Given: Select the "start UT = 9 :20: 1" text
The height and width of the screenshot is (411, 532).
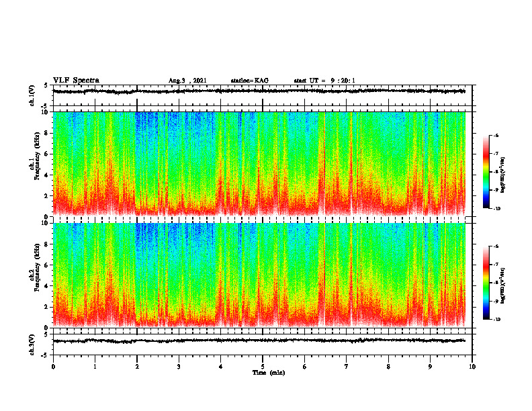Looking at the screenshot, I should 324,81.
